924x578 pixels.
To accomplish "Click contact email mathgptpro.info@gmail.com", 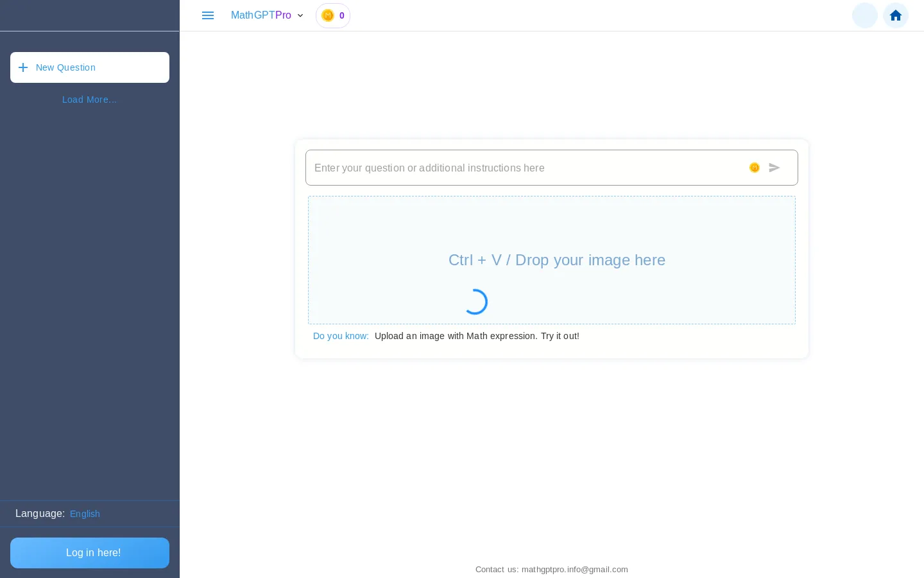I will pos(575,570).
